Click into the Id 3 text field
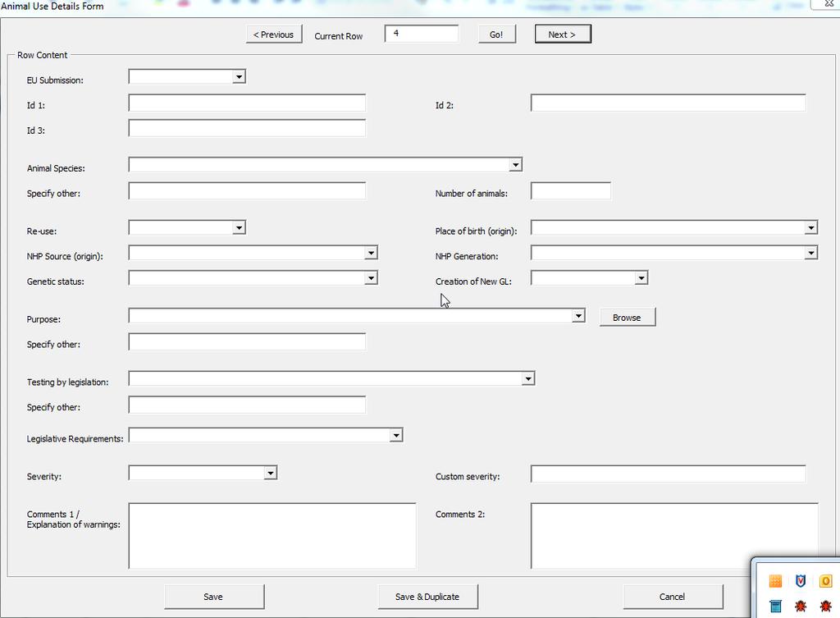Viewport: 840px width, 618px height. (247, 128)
